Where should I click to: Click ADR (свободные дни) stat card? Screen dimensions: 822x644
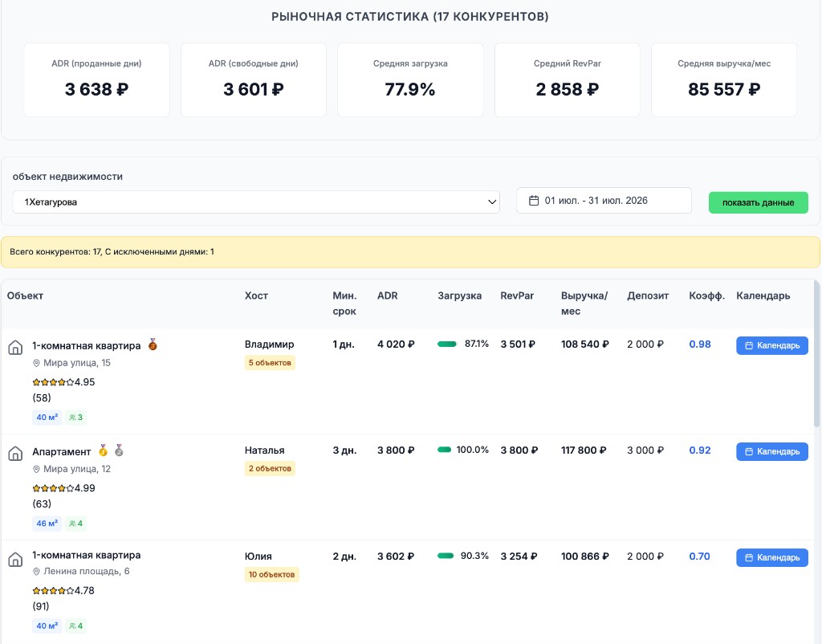(254, 79)
